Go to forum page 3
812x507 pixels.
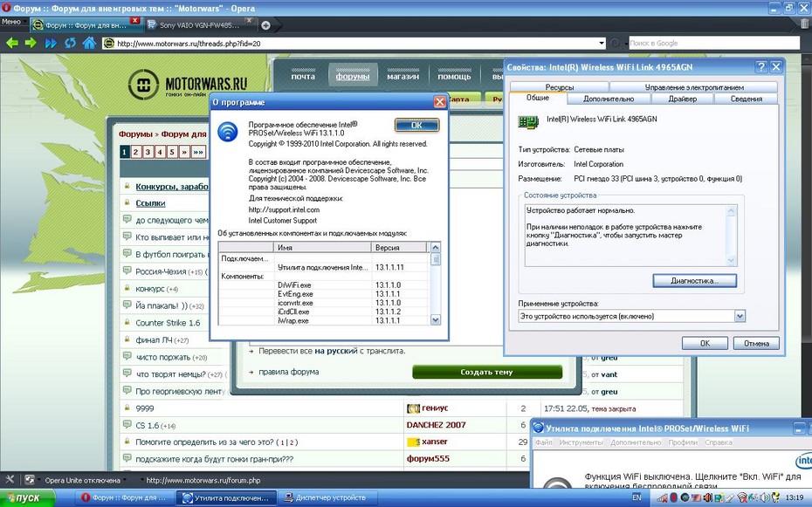pos(148,152)
